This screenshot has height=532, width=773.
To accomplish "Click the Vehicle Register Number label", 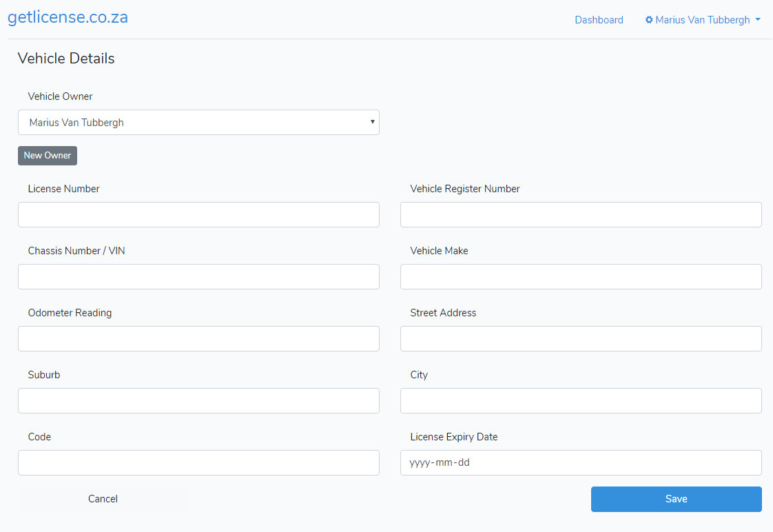I will coord(465,189).
